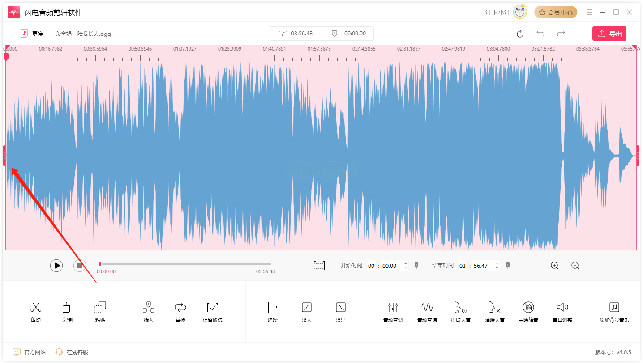
Task: Set the end time marker pin
Action: [x=507, y=266]
